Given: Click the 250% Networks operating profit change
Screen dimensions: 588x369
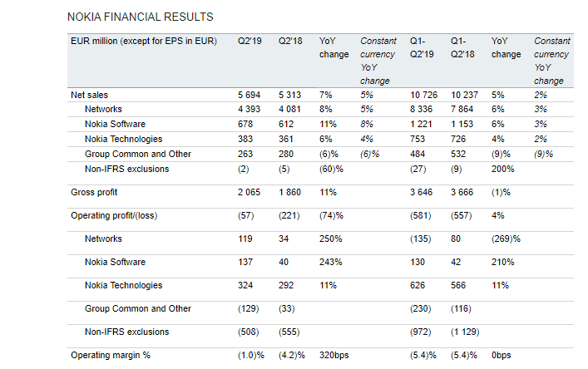Looking at the screenshot, I should [x=331, y=239].
